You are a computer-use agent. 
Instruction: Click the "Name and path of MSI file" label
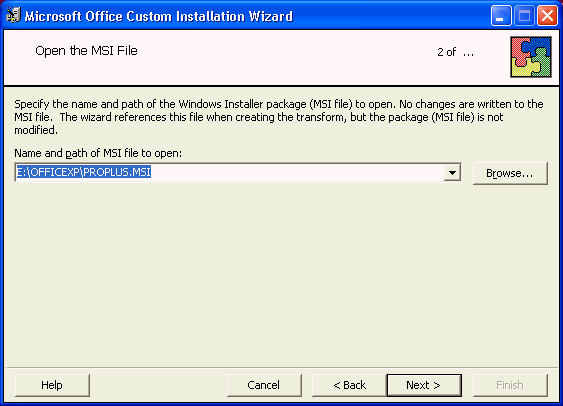click(x=98, y=153)
